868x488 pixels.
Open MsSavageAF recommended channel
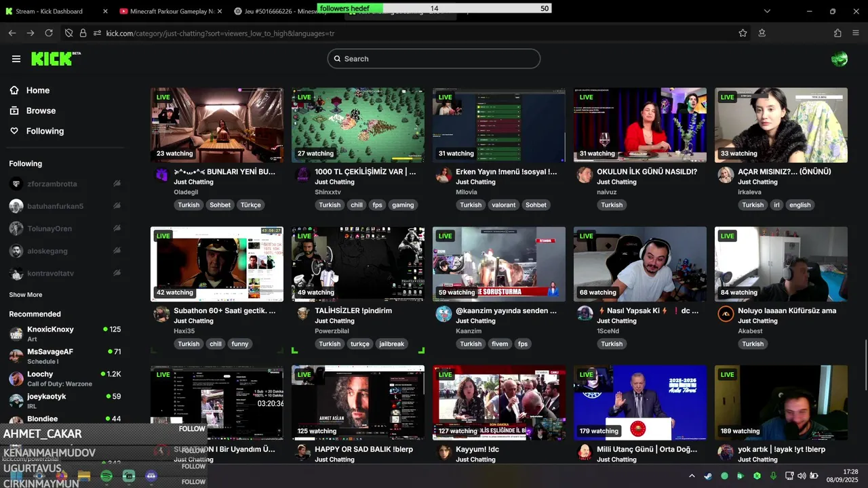(64, 356)
